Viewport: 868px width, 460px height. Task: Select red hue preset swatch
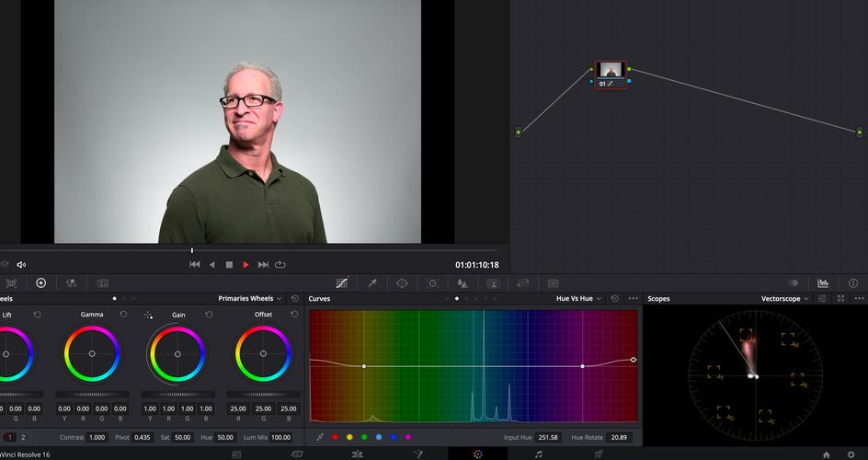pos(335,437)
